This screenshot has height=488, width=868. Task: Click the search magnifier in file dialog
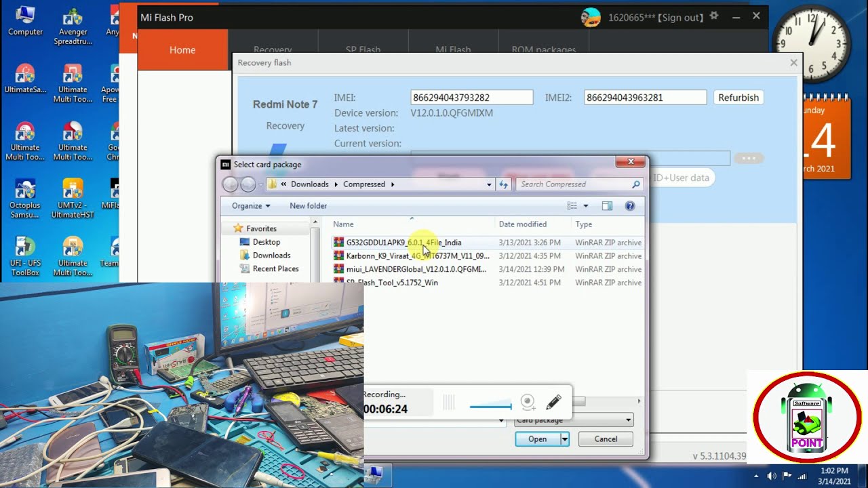click(x=636, y=184)
